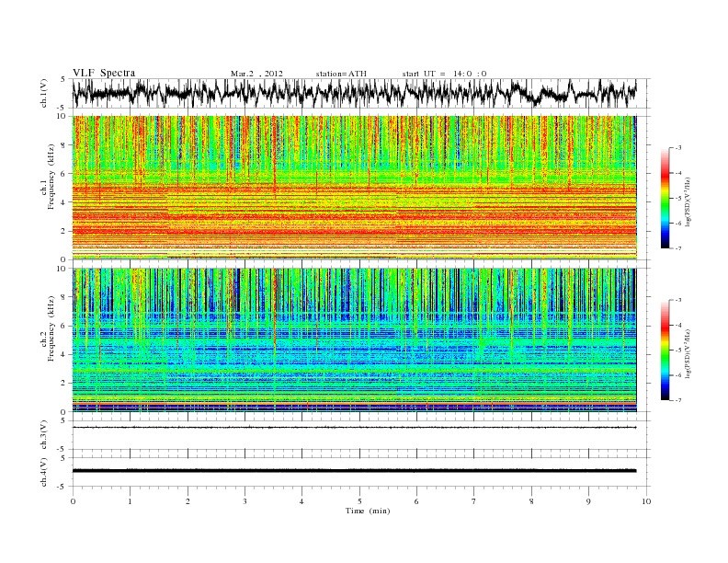Click the "VLF Spectra" plot title
The width and height of the screenshot is (728, 563).
pyautogui.click(x=104, y=73)
